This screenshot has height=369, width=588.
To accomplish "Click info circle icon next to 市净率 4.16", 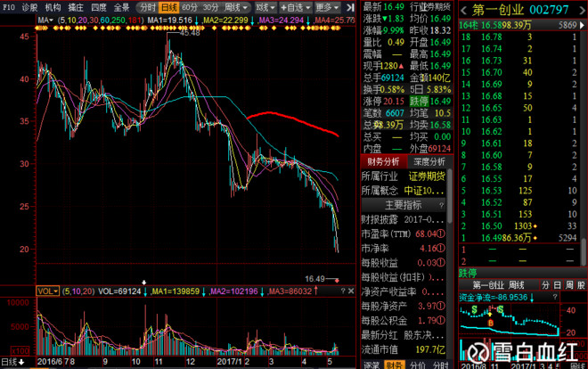I will click(441, 249).
